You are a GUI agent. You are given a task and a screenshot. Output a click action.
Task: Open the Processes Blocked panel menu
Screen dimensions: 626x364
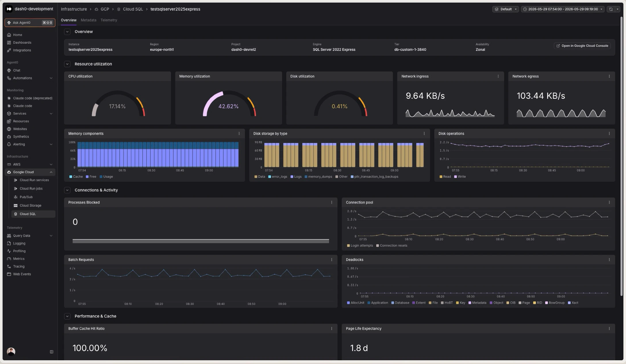pos(331,202)
